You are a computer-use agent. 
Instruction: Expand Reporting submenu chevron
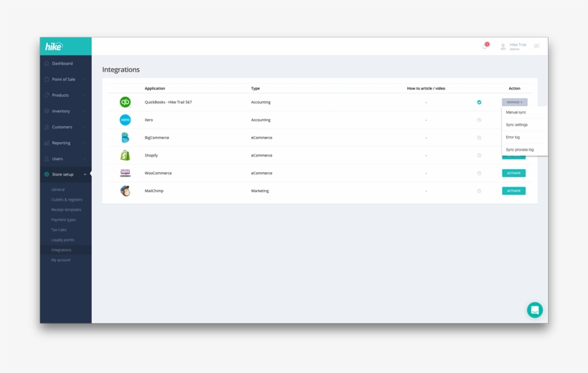pos(85,143)
